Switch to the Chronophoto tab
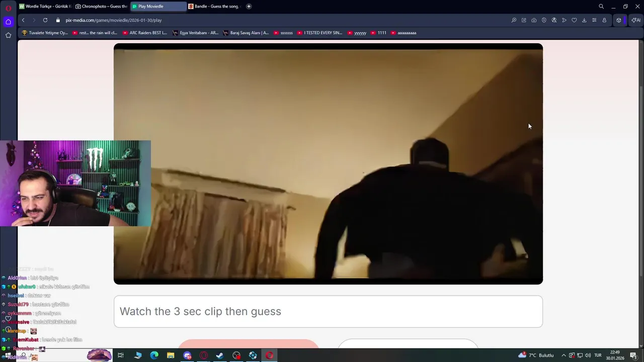This screenshot has width=644, height=362. click(x=101, y=7)
